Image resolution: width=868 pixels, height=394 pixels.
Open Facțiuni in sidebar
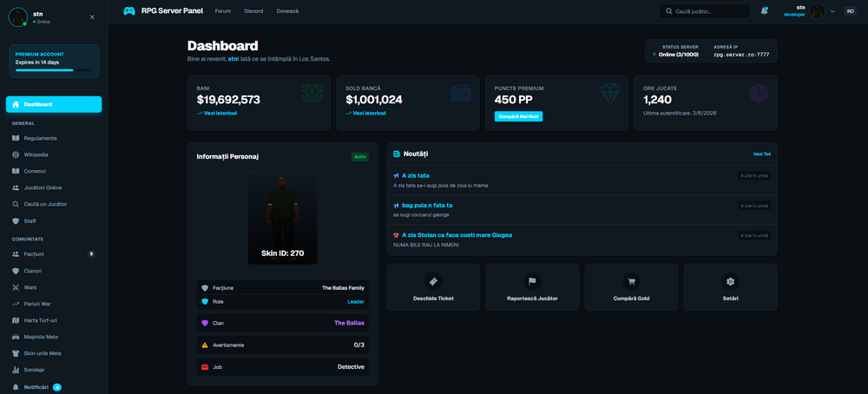coord(54,254)
